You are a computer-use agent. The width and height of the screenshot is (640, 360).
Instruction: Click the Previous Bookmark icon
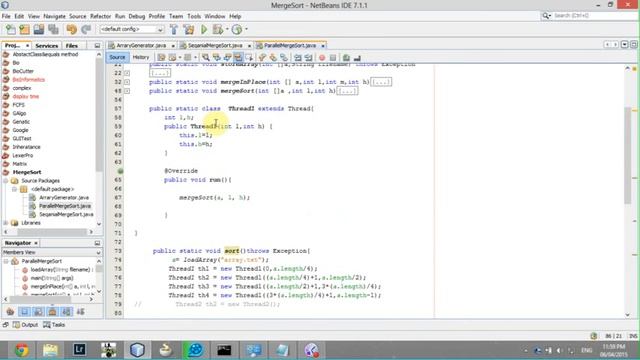(262, 58)
